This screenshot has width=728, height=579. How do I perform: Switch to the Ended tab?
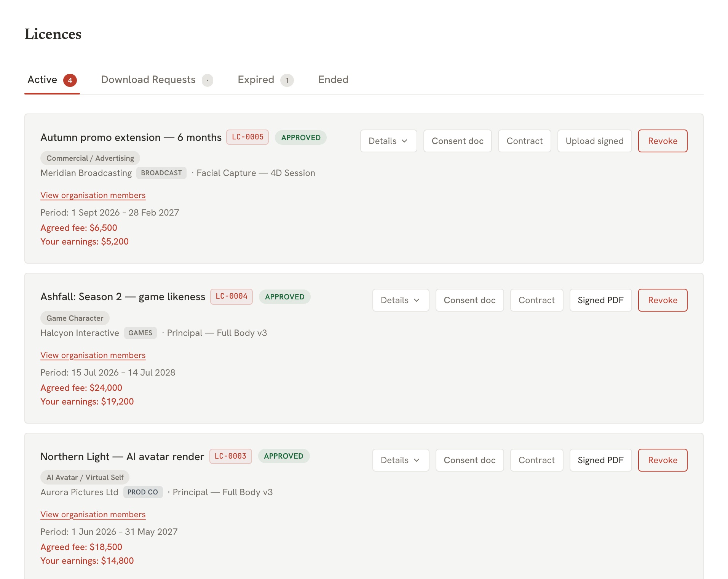pyautogui.click(x=333, y=80)
